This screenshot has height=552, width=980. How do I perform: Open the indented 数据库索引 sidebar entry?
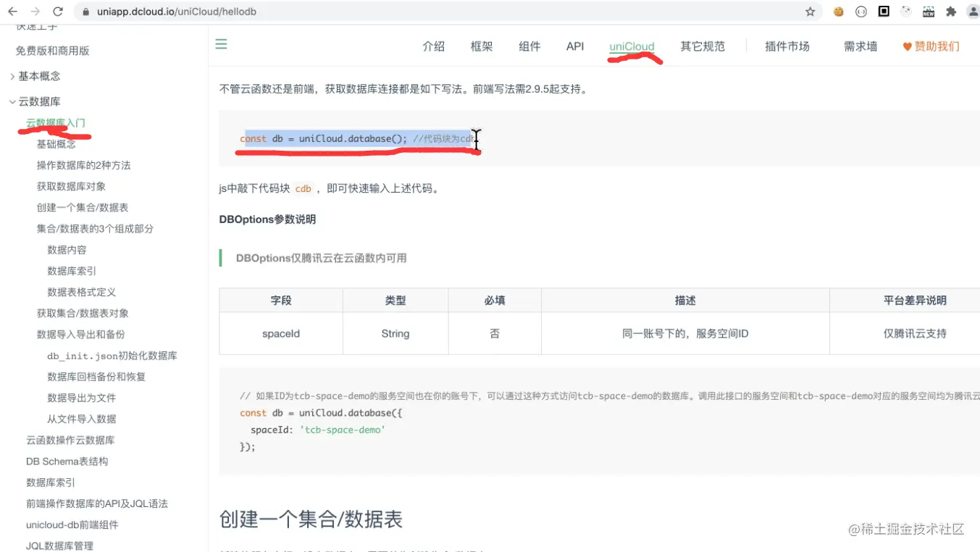click(72, 271)
